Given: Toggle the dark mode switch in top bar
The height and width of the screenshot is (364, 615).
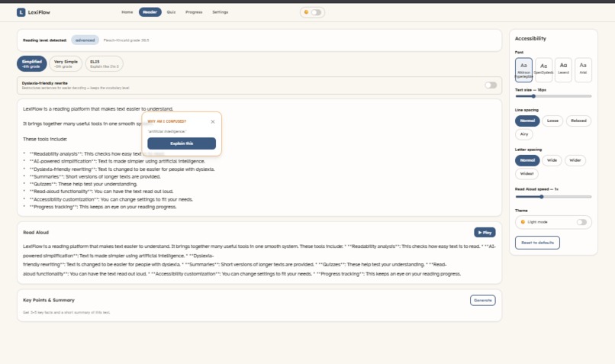Looking at the screenshot, I should pos(316,12).
